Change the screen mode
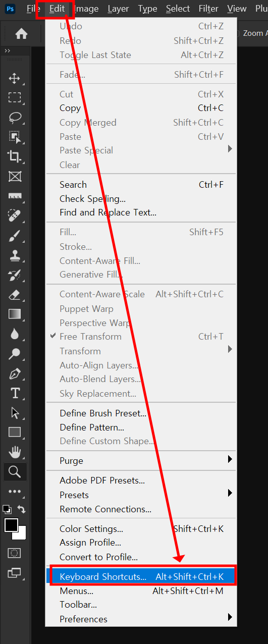This screenshot has width=268, height=644. click(15, 573)
